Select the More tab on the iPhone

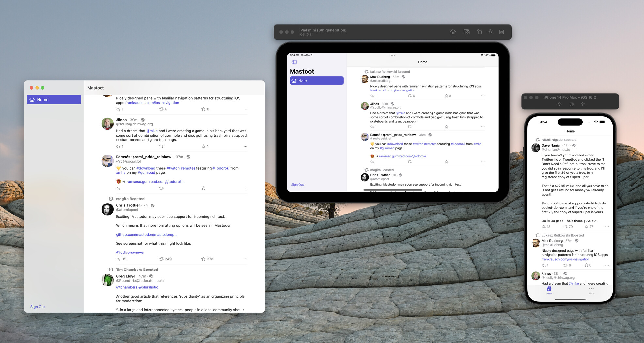(x=591, y=290)
